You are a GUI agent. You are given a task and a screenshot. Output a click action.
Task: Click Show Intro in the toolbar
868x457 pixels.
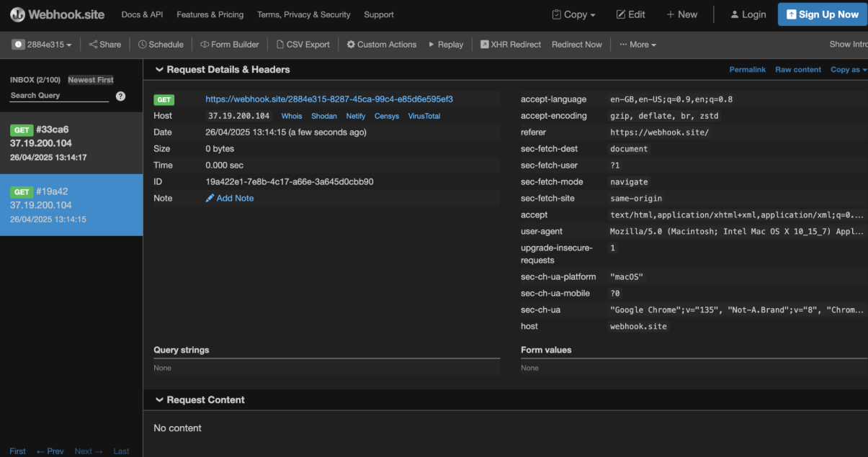pyautogui.click(x=849, y=45)
